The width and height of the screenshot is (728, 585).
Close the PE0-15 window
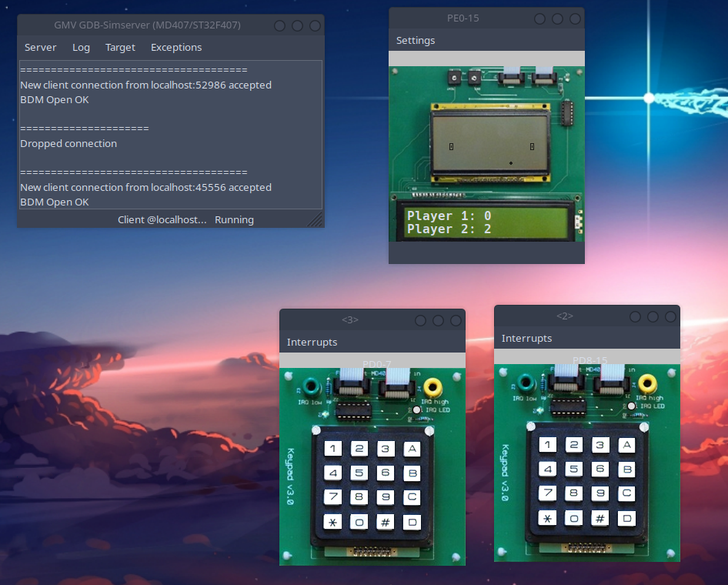point(576,18)
